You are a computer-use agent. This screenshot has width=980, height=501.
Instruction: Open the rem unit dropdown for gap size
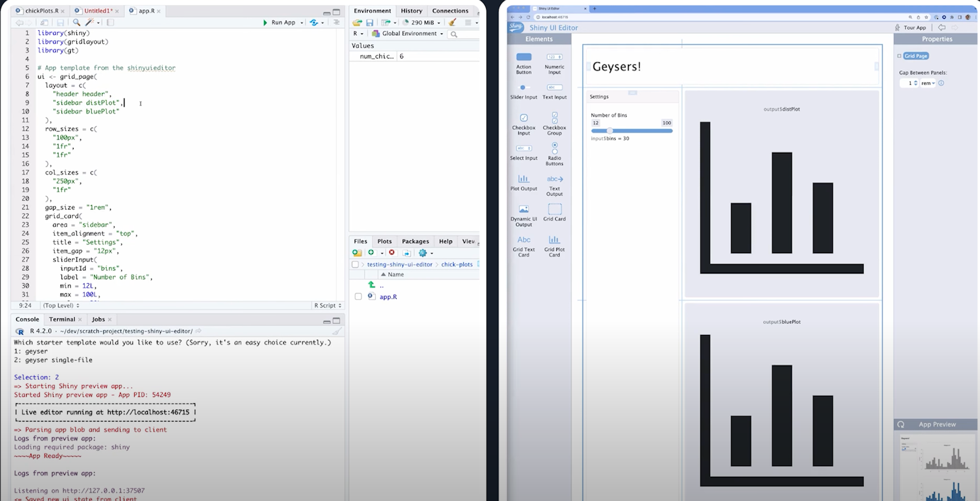pyautogui.click(x=928, y=83)
